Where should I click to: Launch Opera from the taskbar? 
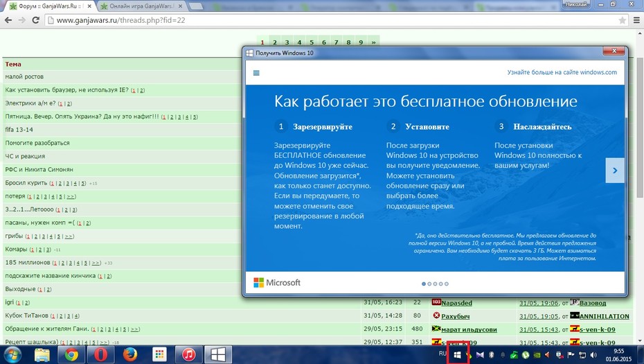(x=100, y=354)
